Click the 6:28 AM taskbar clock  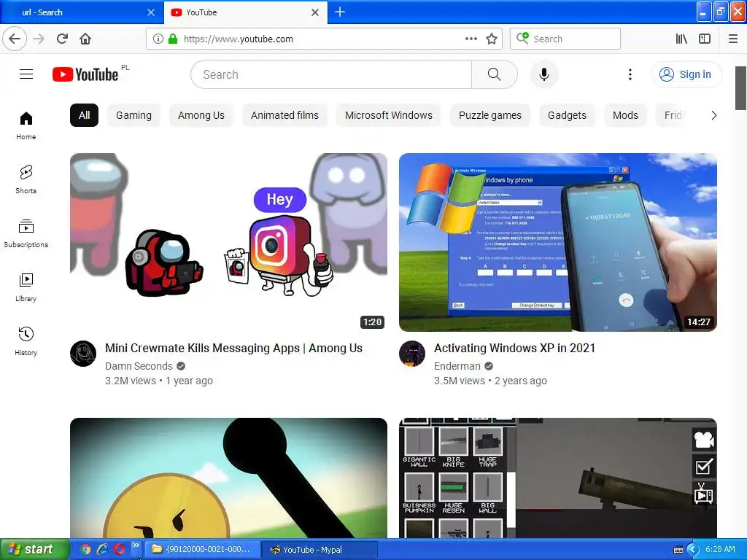(x=720, y=550)
